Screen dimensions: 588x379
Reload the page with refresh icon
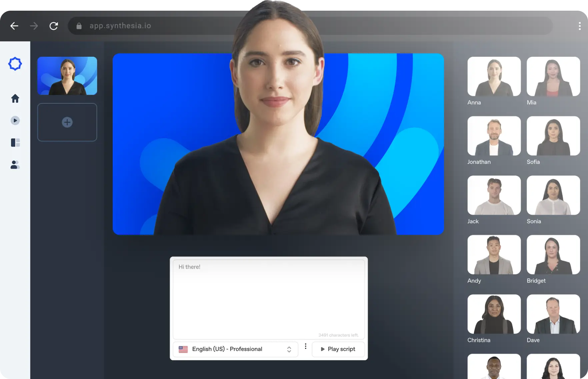tap(54, 26)
